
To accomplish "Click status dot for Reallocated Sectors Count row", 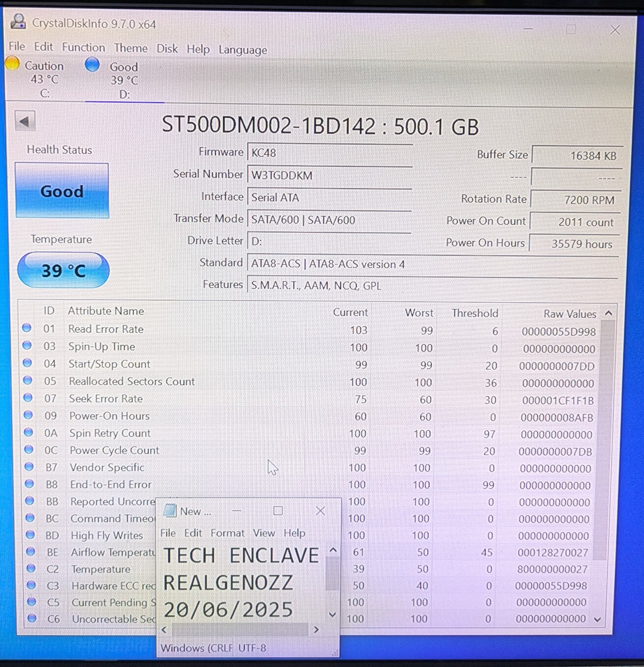I will click(x=28, y=380).
